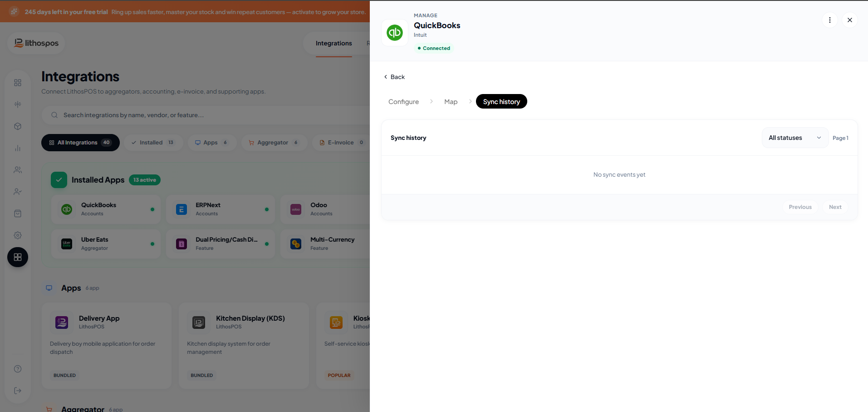Click the 13 active badge
868x412 pixels.
tap(145, 180)
